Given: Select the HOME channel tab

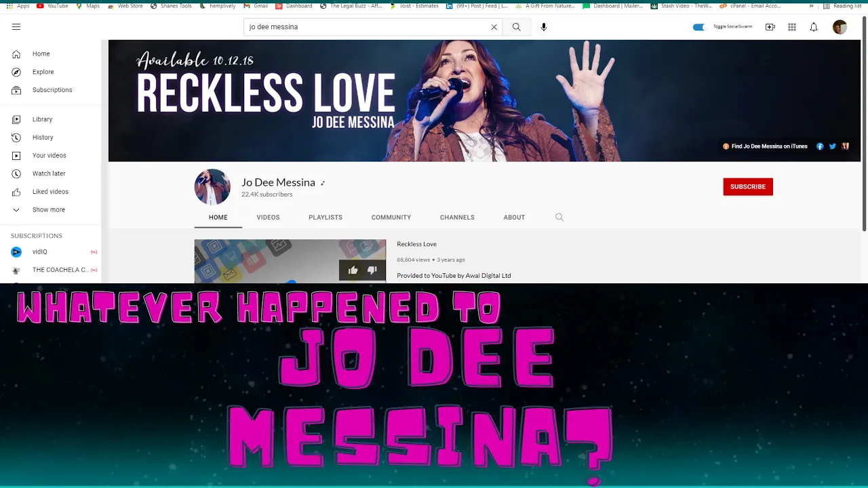Looking at the screenshot, I should (218, 218).
